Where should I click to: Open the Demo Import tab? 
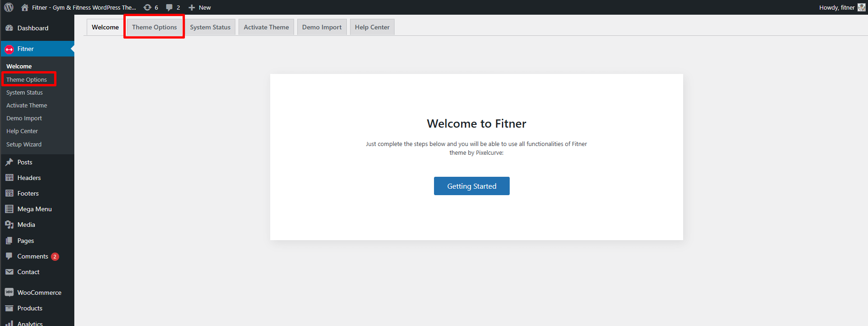point(322,27)
